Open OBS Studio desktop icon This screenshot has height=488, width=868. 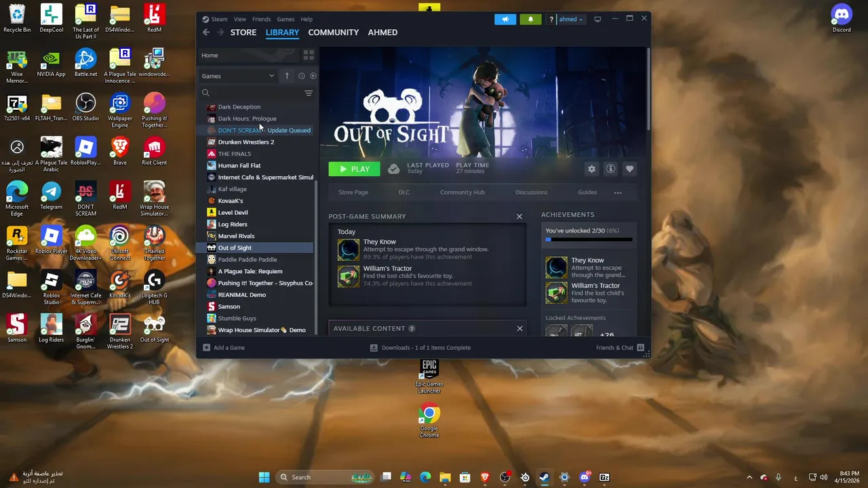pyautogui.click(x=85, y=107)
